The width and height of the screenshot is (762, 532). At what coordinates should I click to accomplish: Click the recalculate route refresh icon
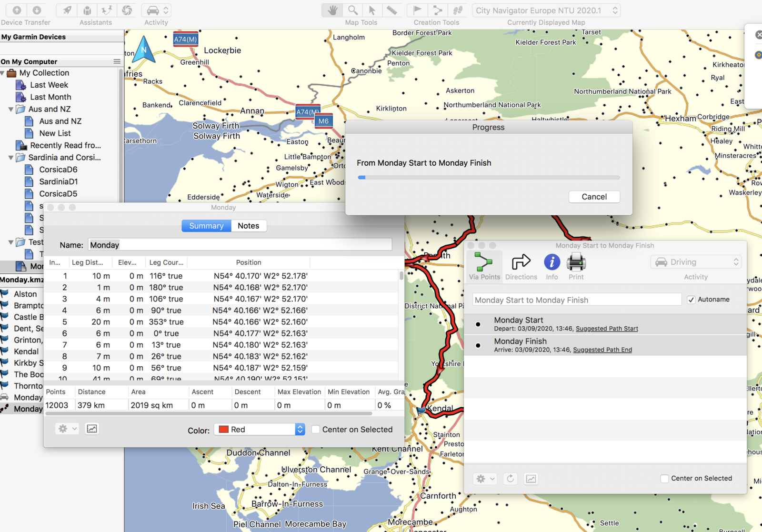click(510, 479)
